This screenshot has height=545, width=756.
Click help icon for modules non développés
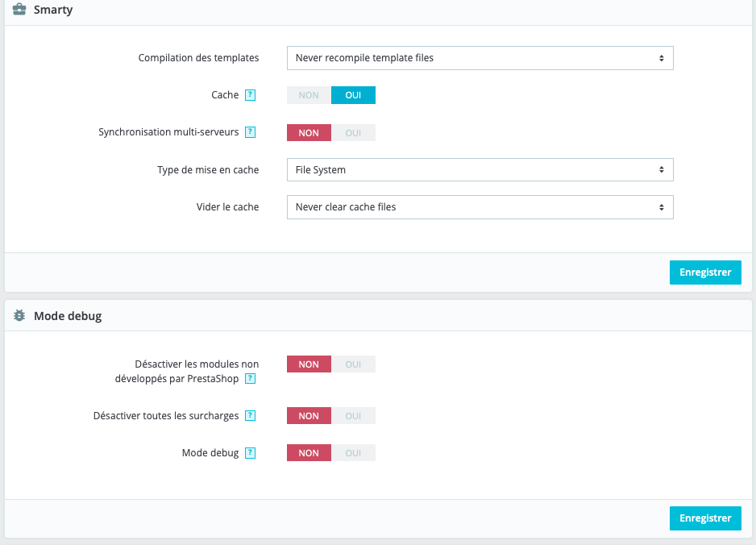click(250, 378)
